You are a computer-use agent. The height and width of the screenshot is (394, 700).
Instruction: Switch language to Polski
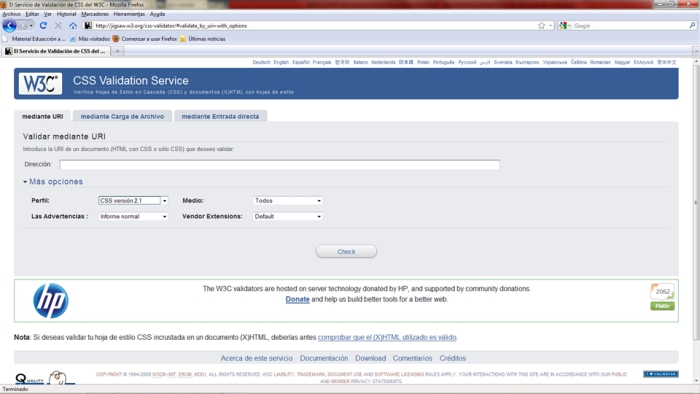[423, 62]
